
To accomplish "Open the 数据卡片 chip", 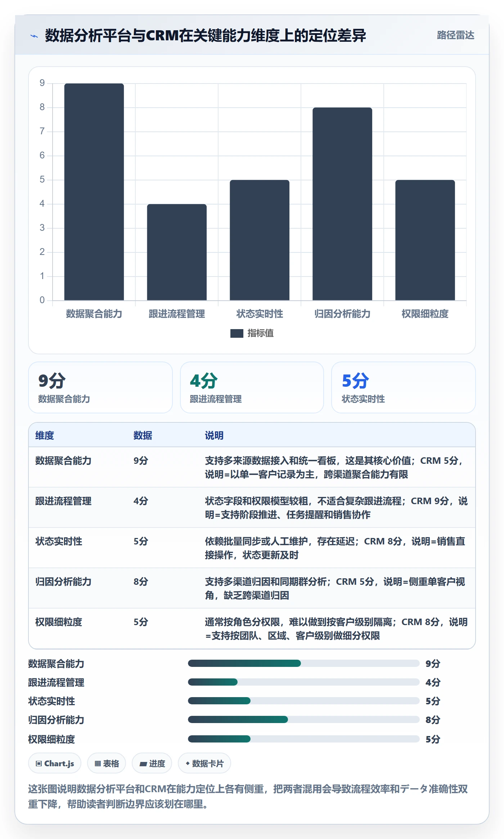I will pos(204,763).
